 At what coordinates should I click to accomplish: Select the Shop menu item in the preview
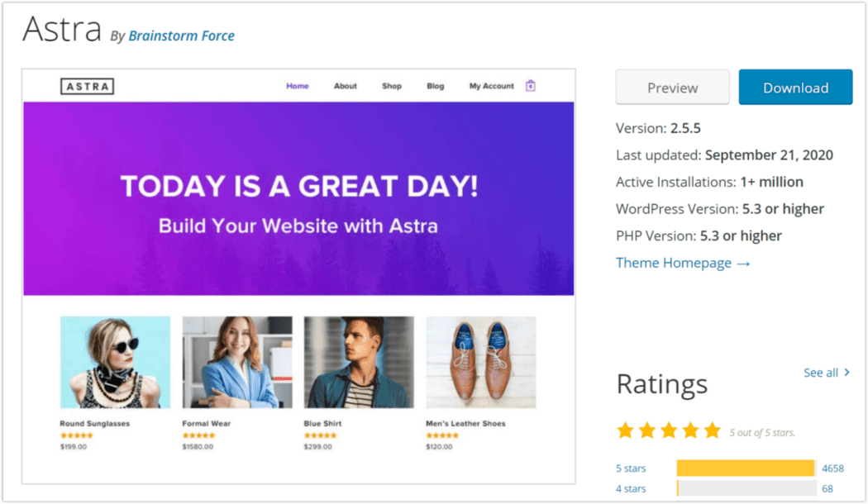click(391, 85)
